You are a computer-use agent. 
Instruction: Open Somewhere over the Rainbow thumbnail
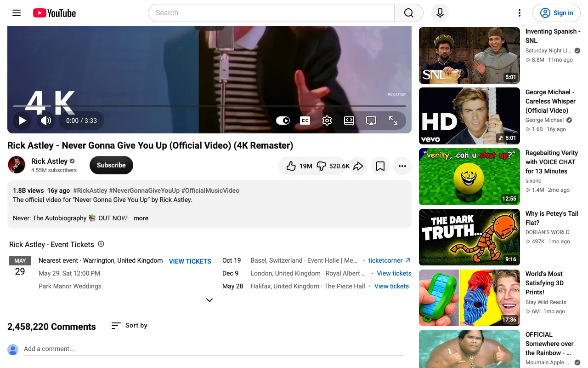click(x=469, y=350)
